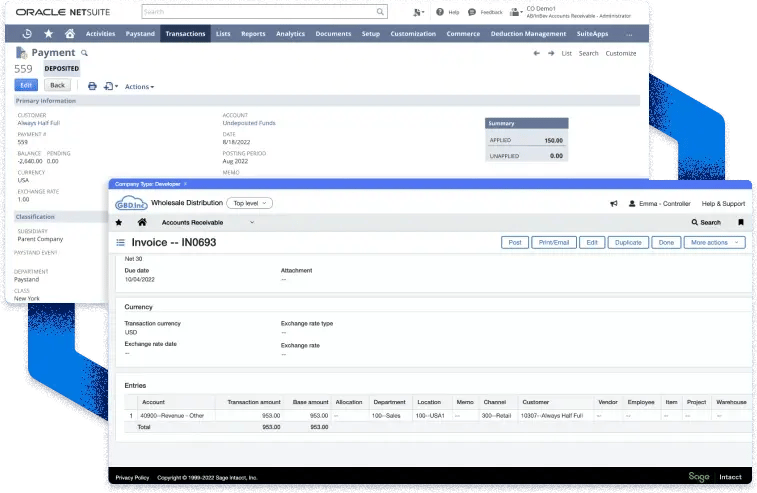Click the Post button on invoice

(515, 242)
